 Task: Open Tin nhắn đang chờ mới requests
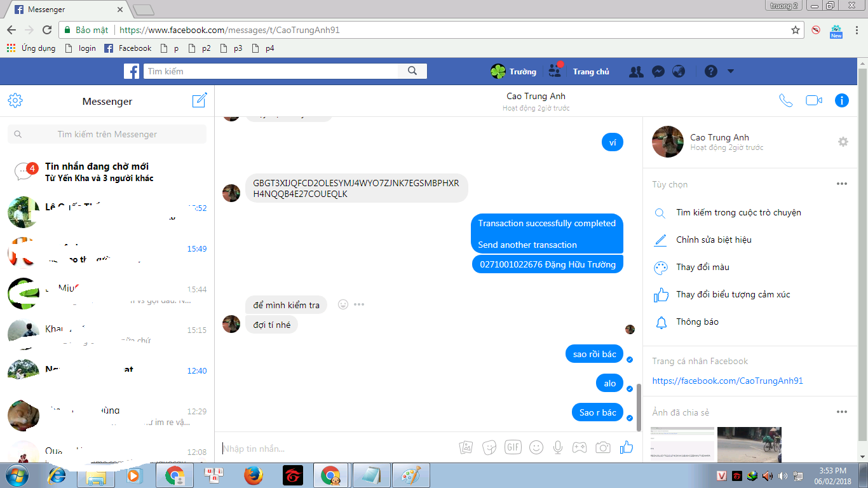pos(107,172)
